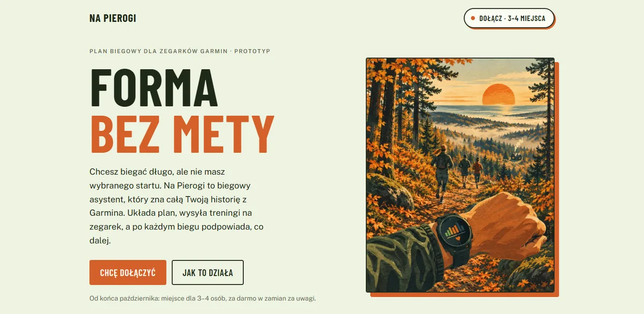This screenshot has width=644, height=314.
Task: Click the Garmin watch face in the illustration
Action: click(456, 233)
